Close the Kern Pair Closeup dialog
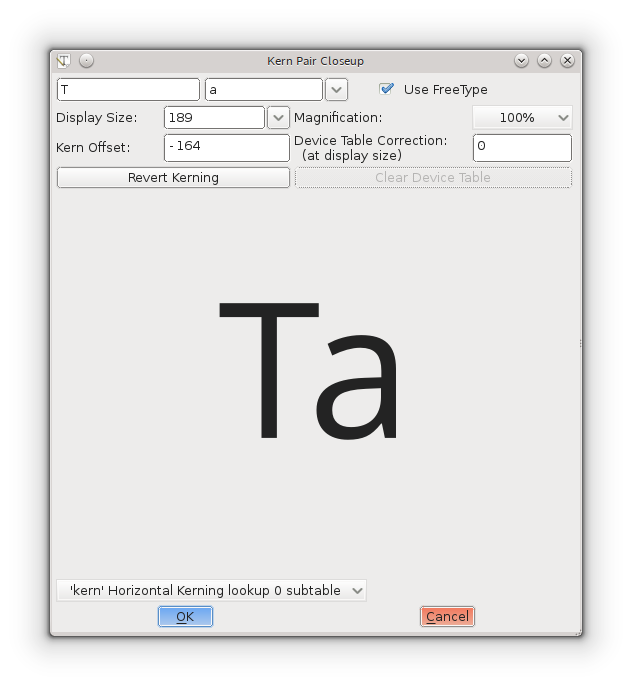 [x=567, y=61]
